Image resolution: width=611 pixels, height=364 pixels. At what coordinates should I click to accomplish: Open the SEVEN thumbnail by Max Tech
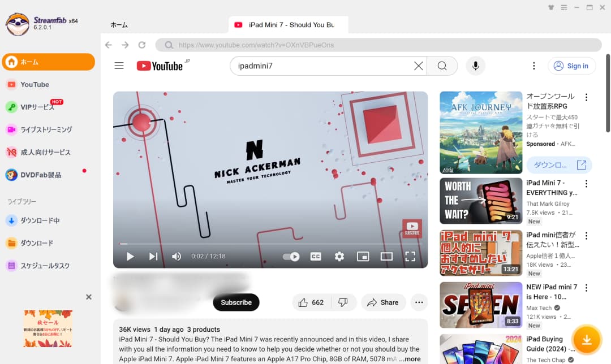(x=481, y=305)
